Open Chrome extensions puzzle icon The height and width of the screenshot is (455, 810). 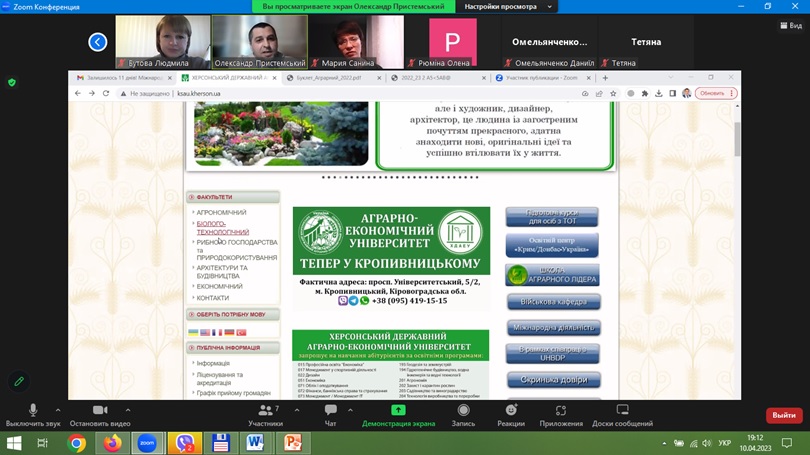click(645, 93)
